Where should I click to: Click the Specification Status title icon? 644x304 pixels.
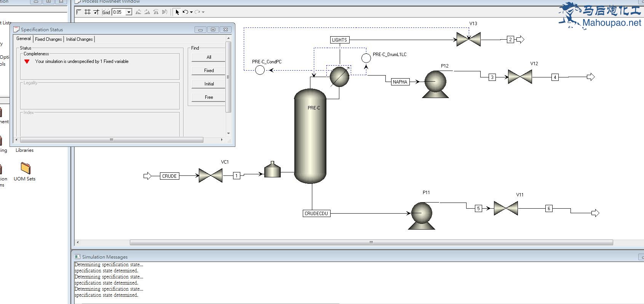pos(16,29)
